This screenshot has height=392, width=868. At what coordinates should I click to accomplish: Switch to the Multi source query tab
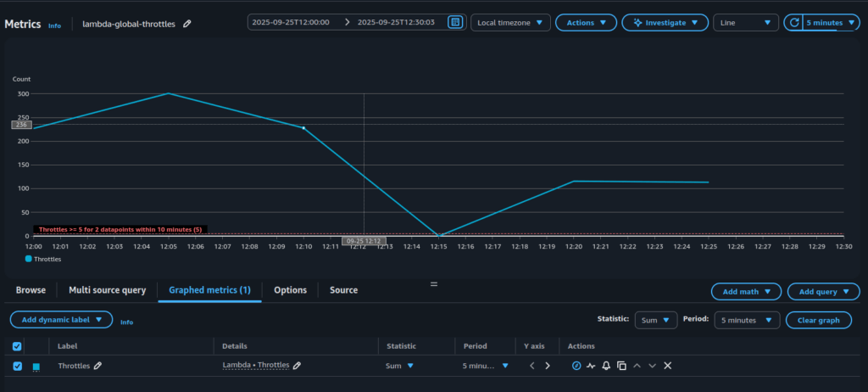click(x=107, y=290)
